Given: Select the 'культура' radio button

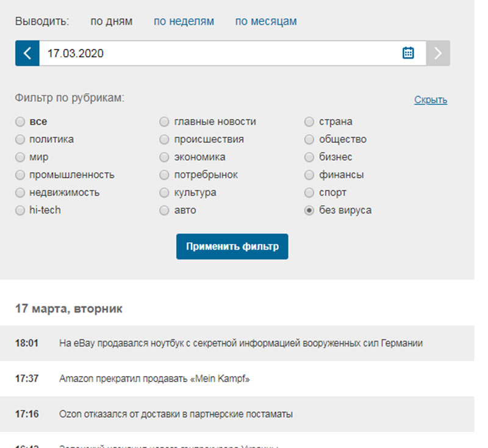Looking at the screenshot, I should (164, 192).
